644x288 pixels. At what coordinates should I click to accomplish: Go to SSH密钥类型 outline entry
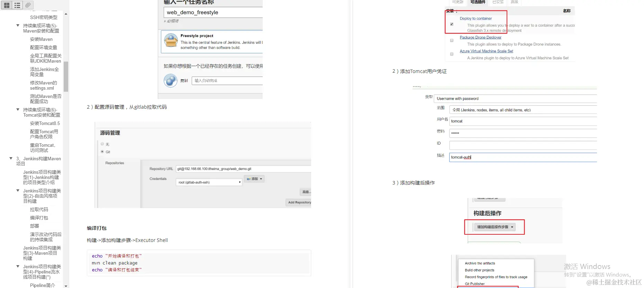[44, 17]
